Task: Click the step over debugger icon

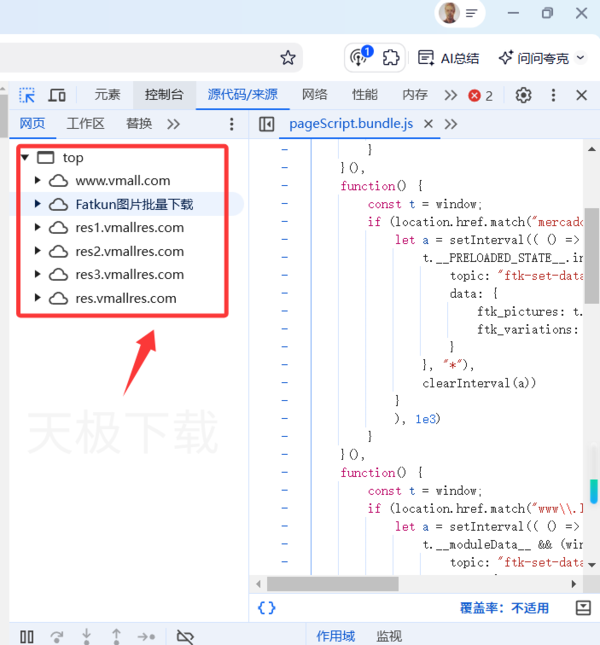Action: (57, 636)
